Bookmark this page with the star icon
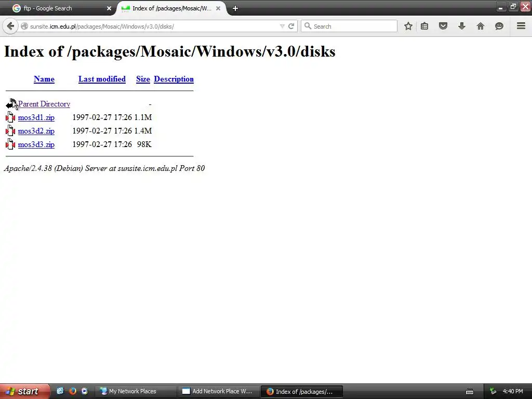 pos(408,26)
